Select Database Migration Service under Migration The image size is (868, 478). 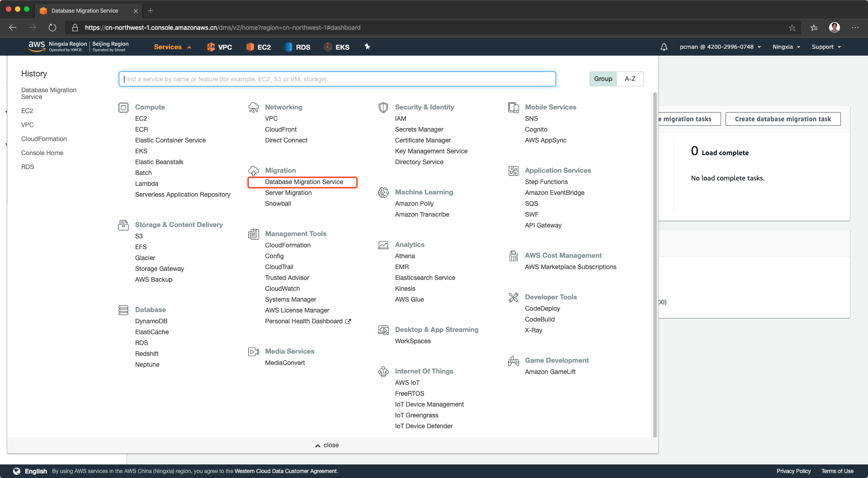304,182
